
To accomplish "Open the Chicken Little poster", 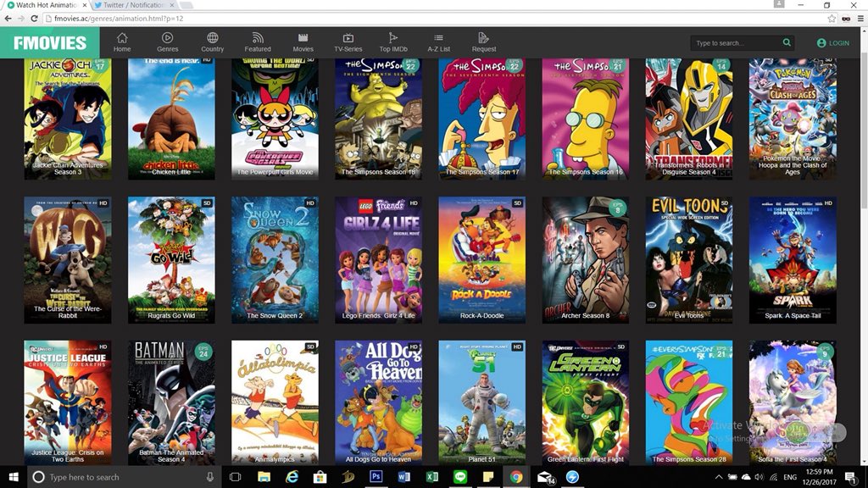I will click(x=171, y=119).
